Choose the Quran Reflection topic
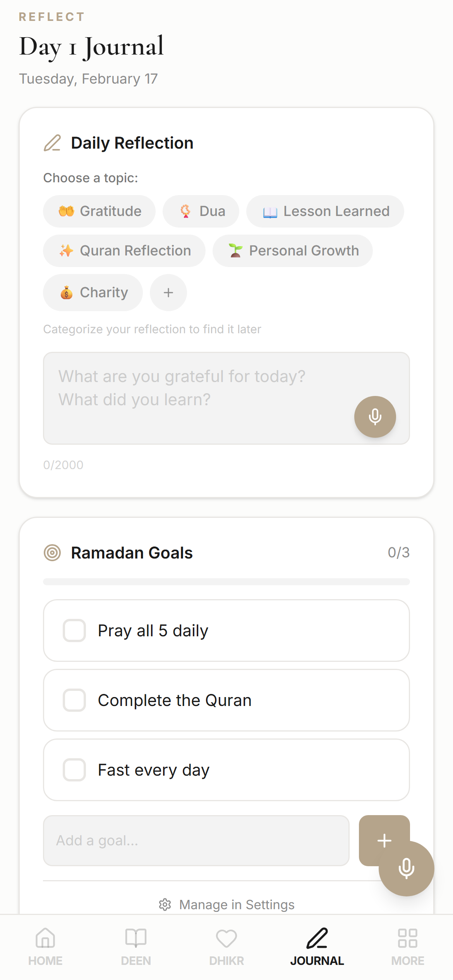Viewport: 453px width, 980px height. pos(124,251)
